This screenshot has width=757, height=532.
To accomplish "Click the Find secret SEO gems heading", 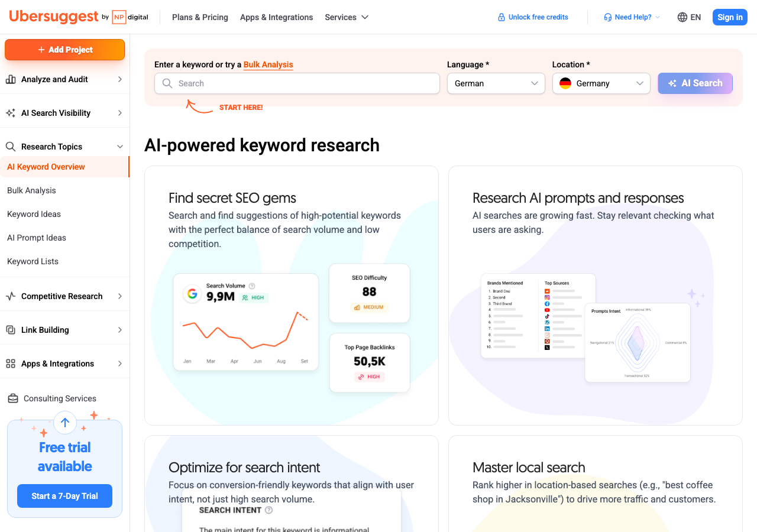I will coord(232,198).
